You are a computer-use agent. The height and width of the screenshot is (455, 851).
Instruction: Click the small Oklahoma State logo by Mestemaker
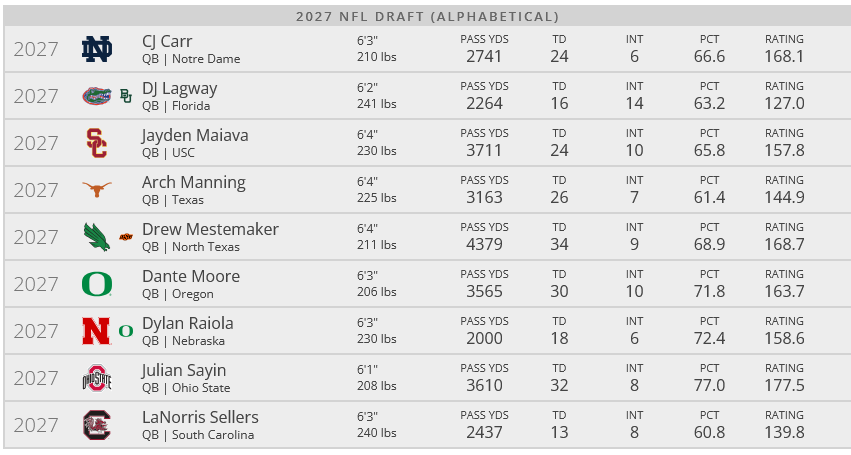click(x=125, y=237)
